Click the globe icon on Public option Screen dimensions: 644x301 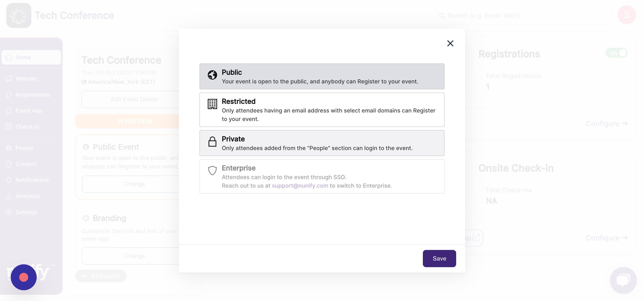(x=212, y=75)
